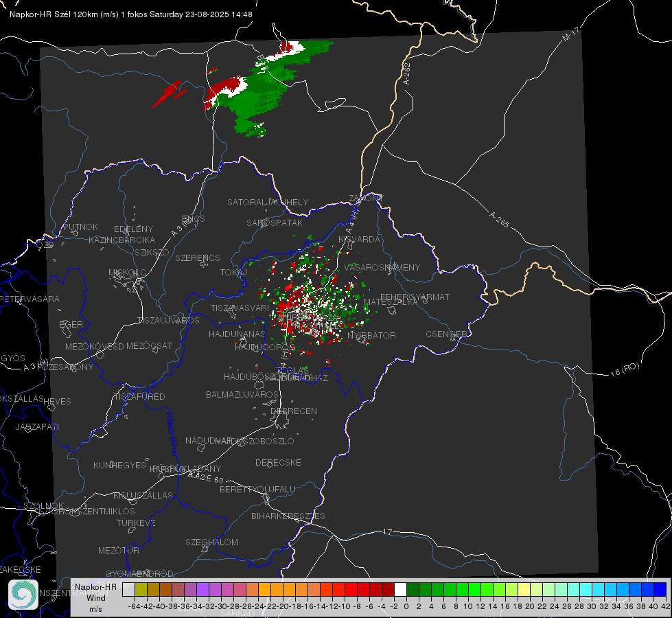The image size is (672, 618).
Task: Pick the dark blue swatch between 40 and 42
Action: (660, 589)
